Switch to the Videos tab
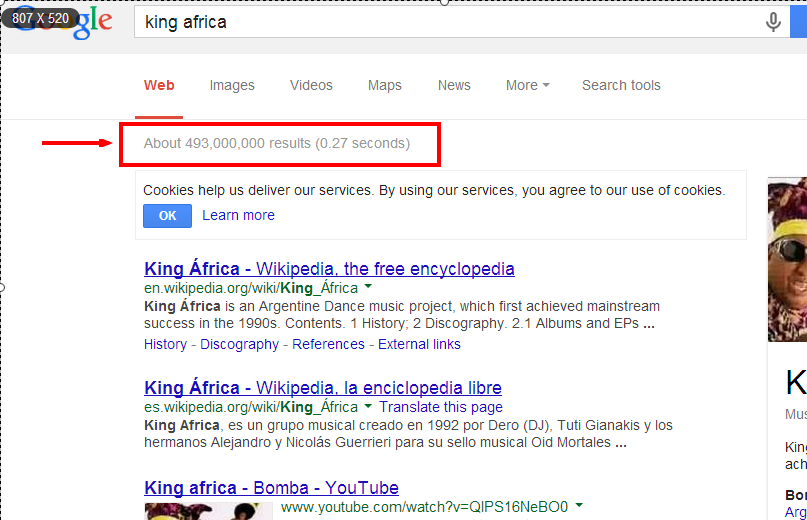The width and height of the screenshot is (807, 520). [311, 85]
